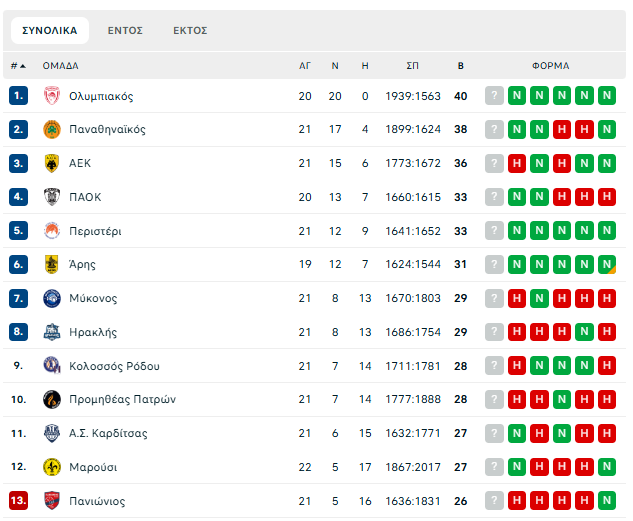Switch to the ΕΚΤΟΣ tab
This screenshot has width=633, height=521.
click(190, 31)
